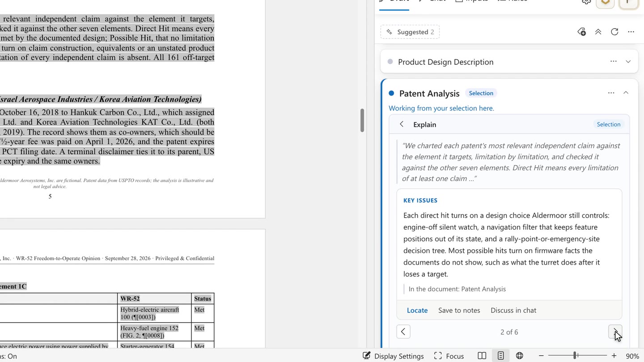Collapse the Patent Analysis card

pos(626,93)
